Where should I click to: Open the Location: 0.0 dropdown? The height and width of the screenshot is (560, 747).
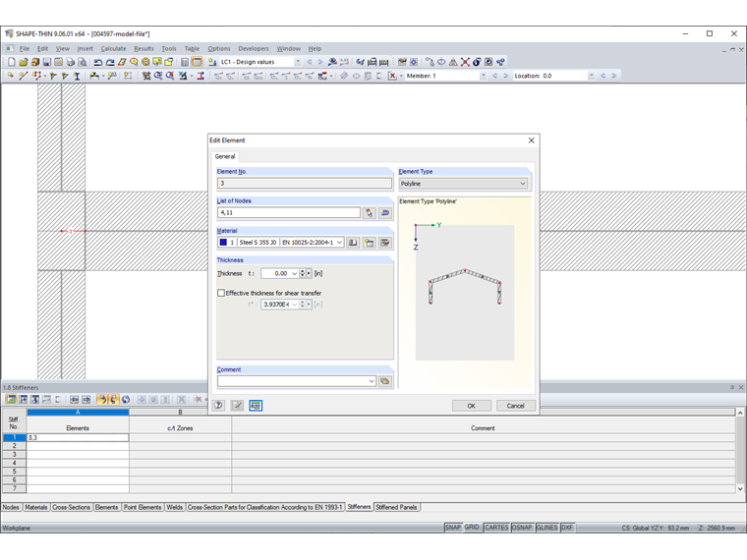click(592, 76)
